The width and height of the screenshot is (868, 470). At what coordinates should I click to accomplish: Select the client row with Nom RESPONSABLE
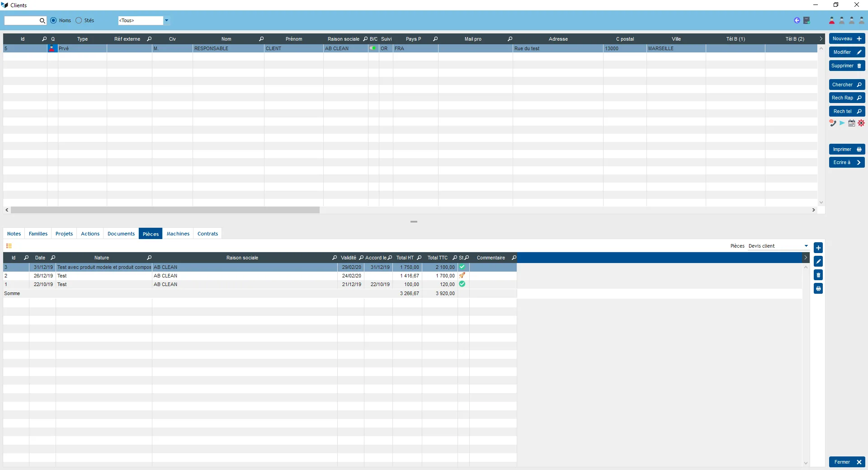pos(410,48)
